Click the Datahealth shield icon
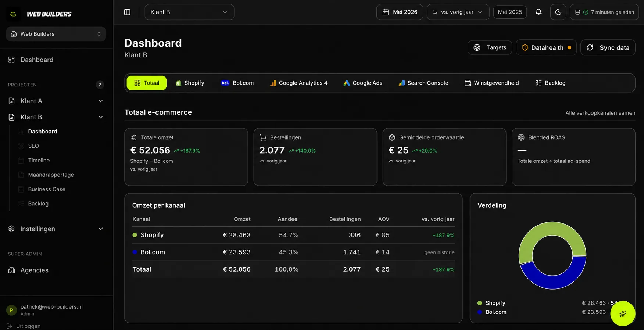This screenshot has width=644, height=330. (x=525, y=47)
